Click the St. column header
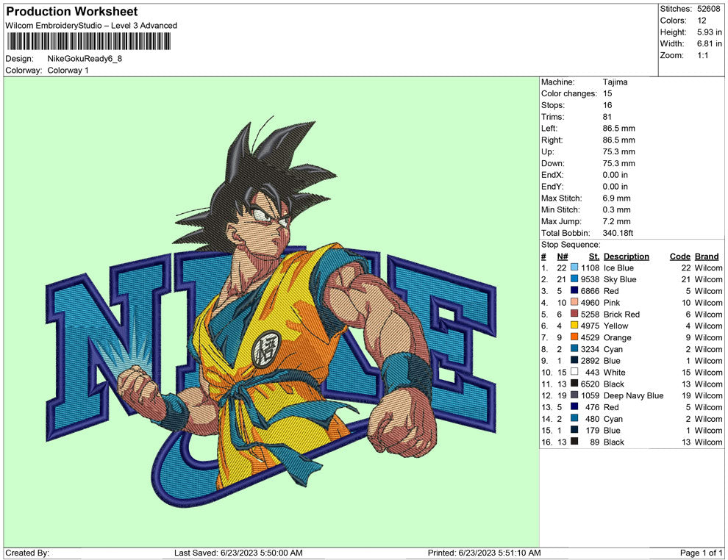728x560 pixels. [594, 256]
